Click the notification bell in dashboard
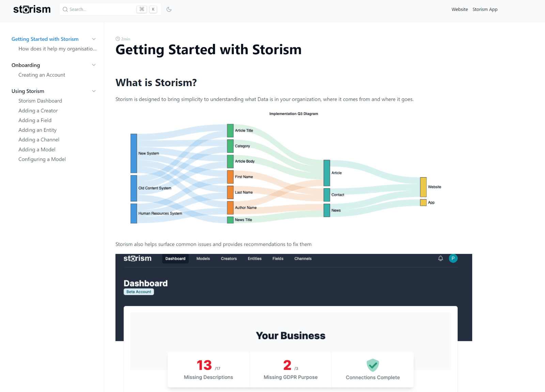The height and width of the screenshot is (392, 545). pos(440,259)
